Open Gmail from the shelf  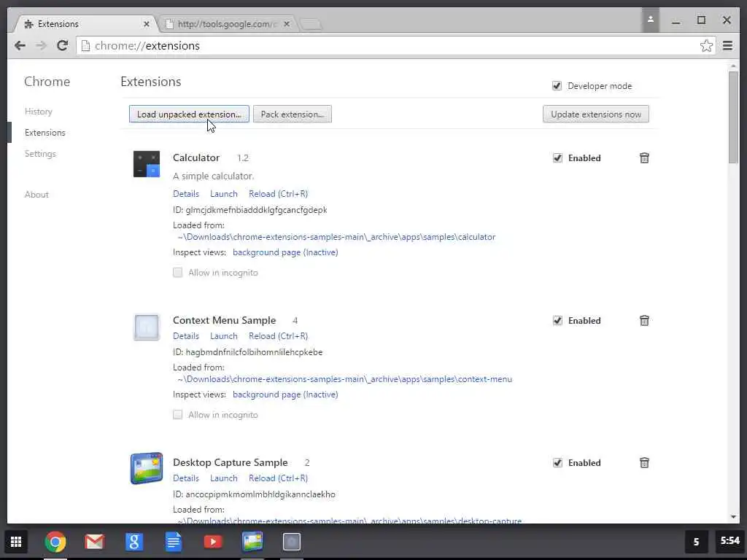(94, 542)
